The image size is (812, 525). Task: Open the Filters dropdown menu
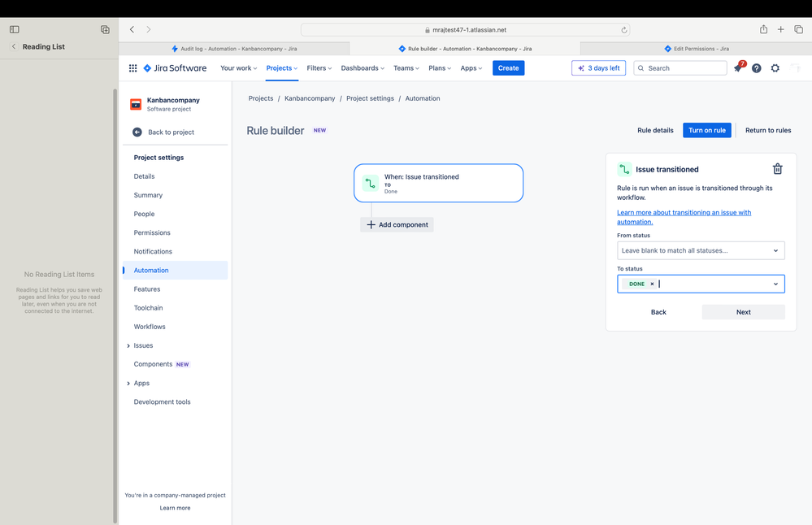pos(319,67)
